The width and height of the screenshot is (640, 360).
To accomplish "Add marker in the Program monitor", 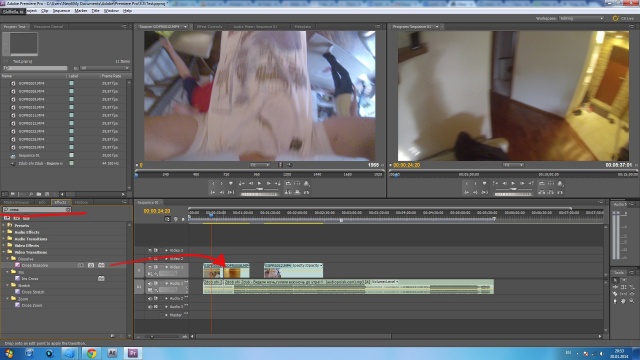I will pyautogui.click(x=484, y=184).
